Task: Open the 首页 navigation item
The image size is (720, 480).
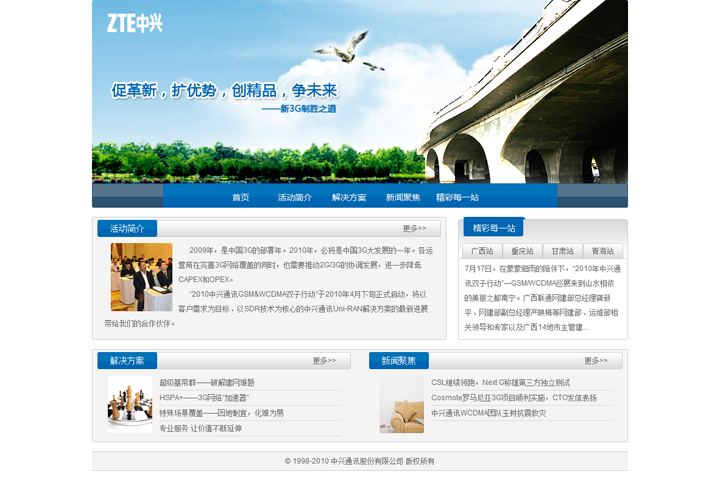Action: pyautogui.click(x=241, y=198)
